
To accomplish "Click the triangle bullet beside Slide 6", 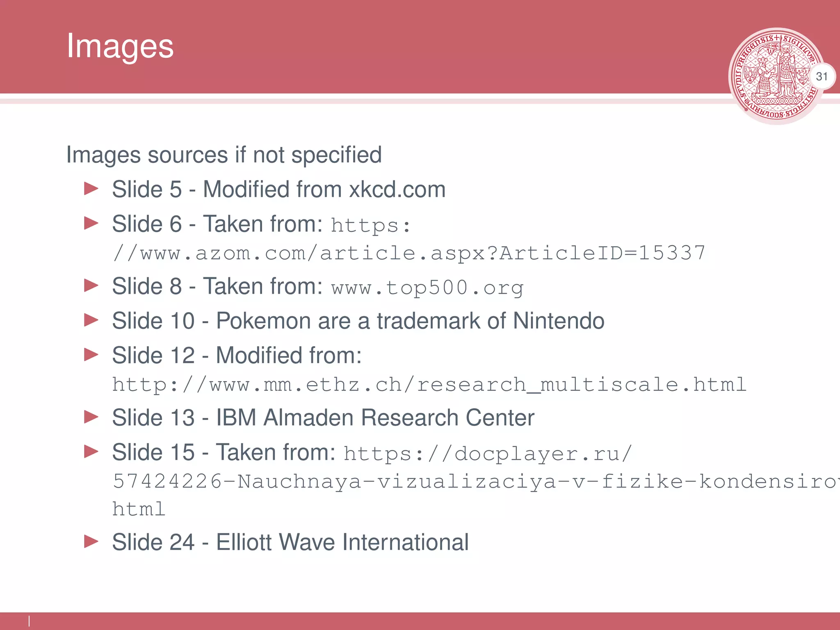I will 91,224.
